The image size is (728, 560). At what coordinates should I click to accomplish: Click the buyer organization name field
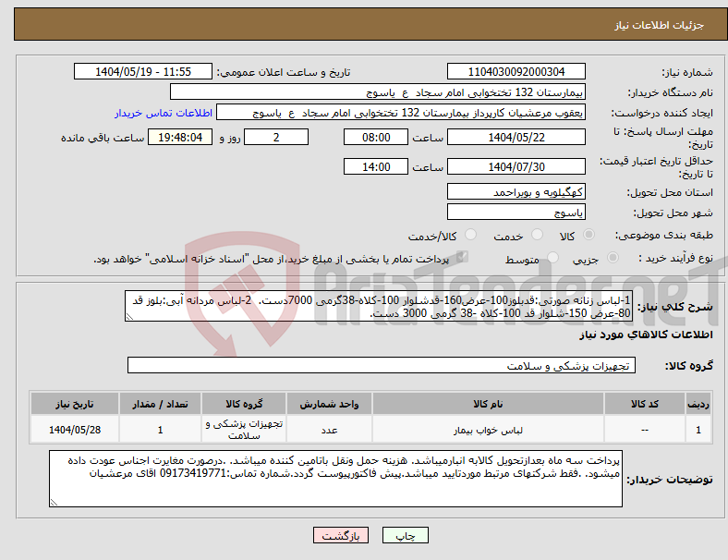pos(378,91)
